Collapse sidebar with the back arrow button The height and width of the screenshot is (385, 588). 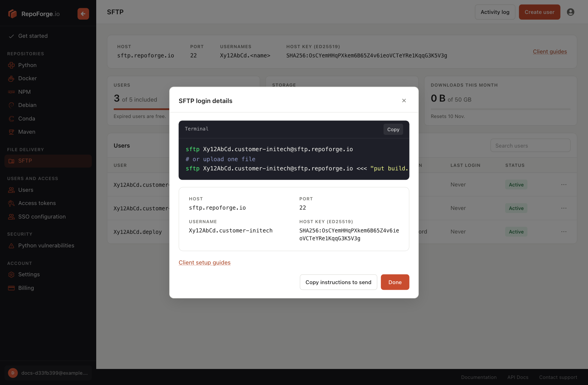(83, 14)
